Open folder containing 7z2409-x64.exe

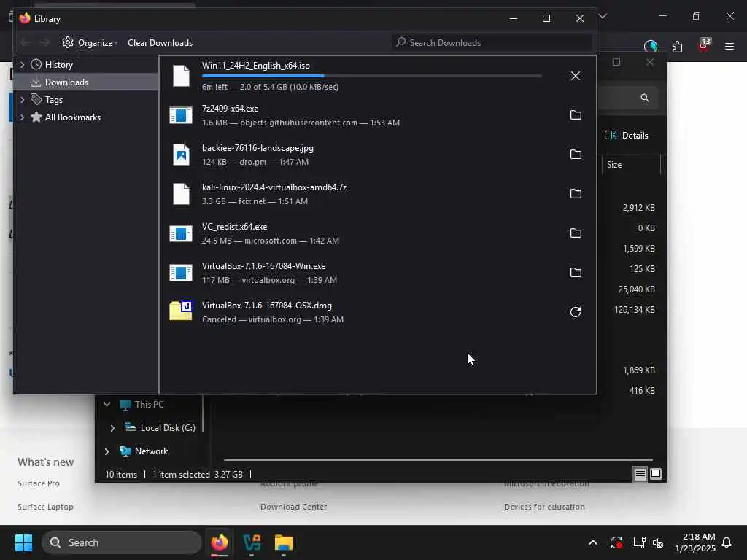(576, 115)
